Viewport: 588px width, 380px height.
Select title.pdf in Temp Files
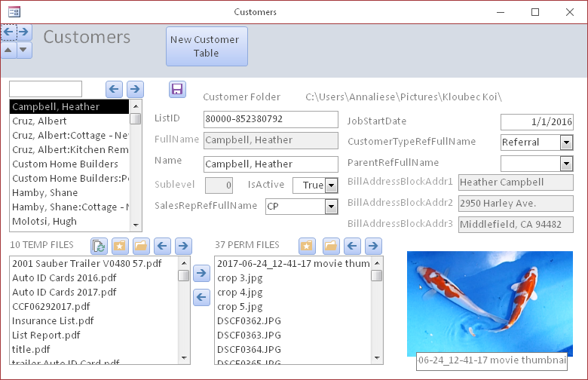pyautogui.click(x=94, y=349)
